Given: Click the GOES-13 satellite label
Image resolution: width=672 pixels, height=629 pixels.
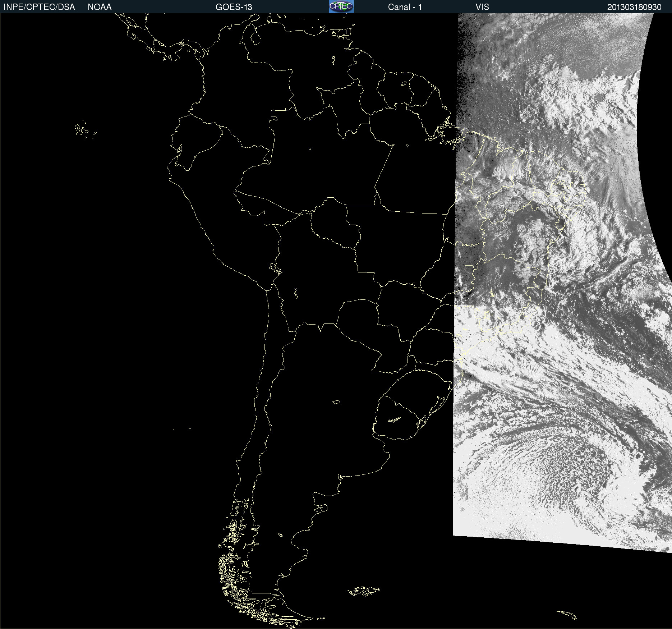Looking at the screenshot, I should tap(234, 7).
